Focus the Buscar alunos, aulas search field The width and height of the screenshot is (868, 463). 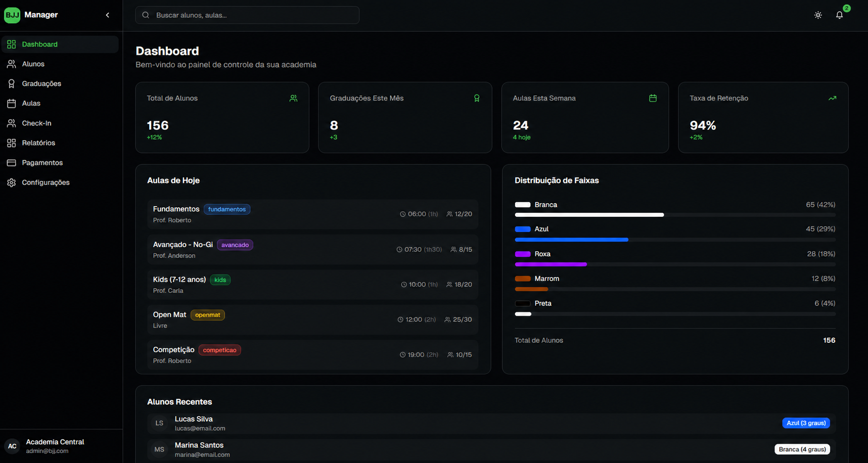[x=247, y=15]
